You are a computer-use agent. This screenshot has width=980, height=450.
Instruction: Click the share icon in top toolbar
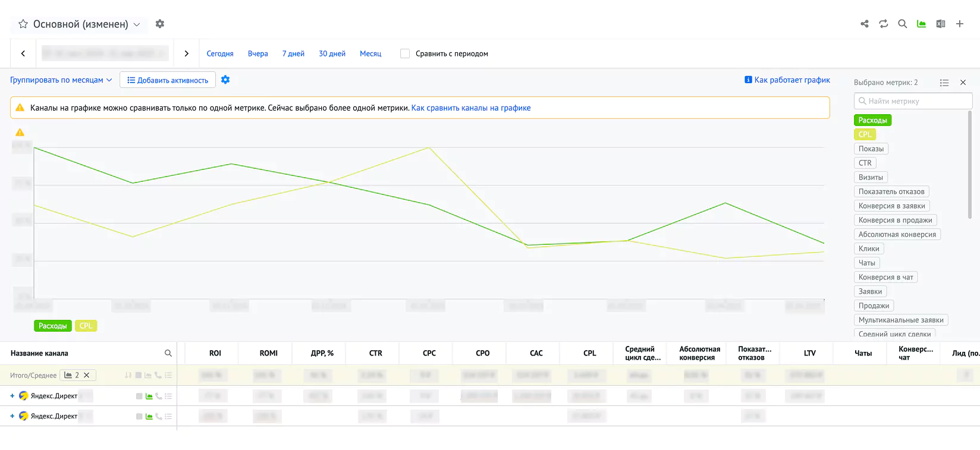(865, 24)
